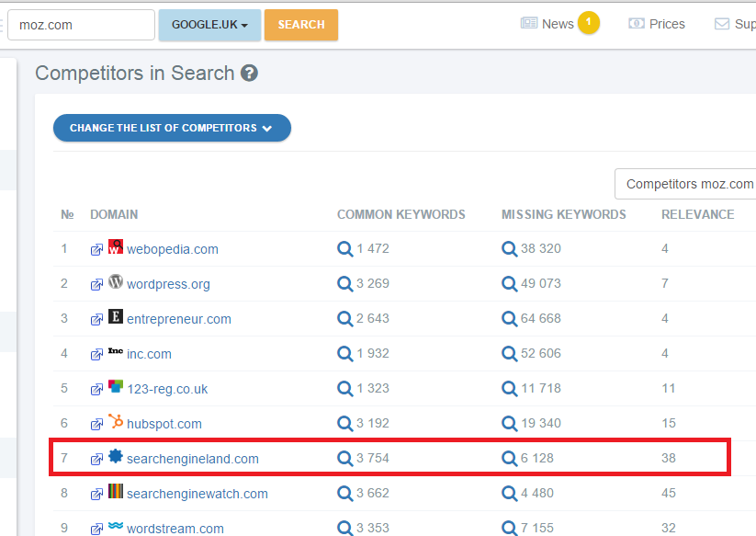View missing keywords magnifier for inc.com
The image size is (756, 536).
pyautogui.click(x=509, y=354)
